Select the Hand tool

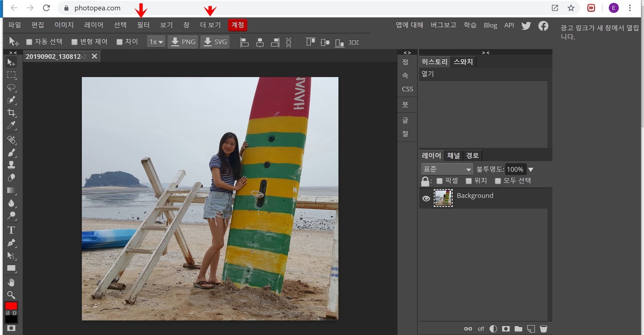pos(11,282)
